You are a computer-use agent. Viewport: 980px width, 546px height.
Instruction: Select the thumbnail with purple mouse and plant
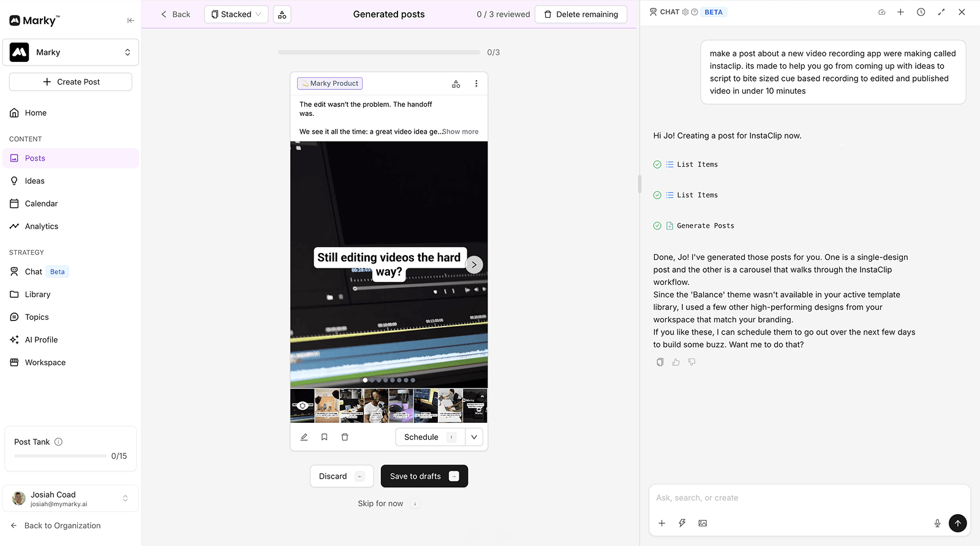401,406
